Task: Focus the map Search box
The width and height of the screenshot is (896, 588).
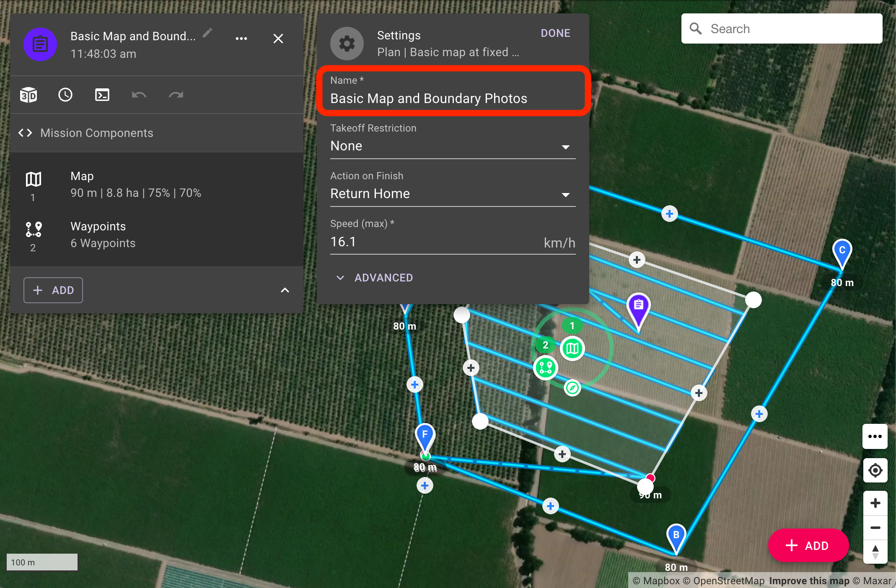Action: point(782,29)
